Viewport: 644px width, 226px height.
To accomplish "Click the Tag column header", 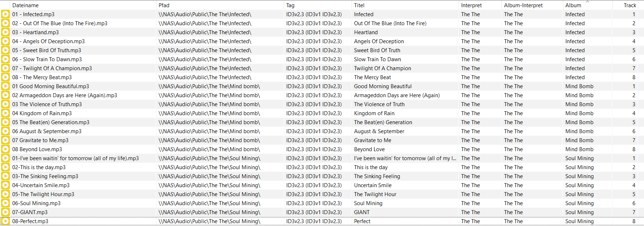I will [x=290, y=5].
